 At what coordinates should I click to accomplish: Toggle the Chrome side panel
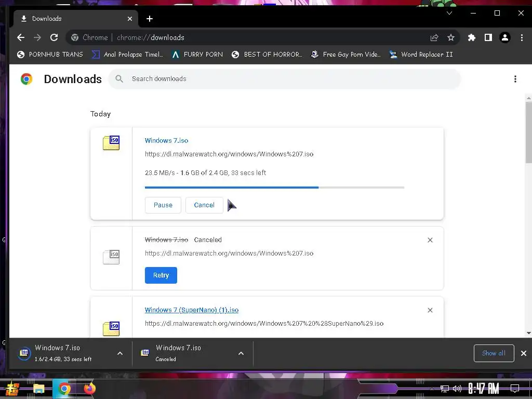[488, 37]
